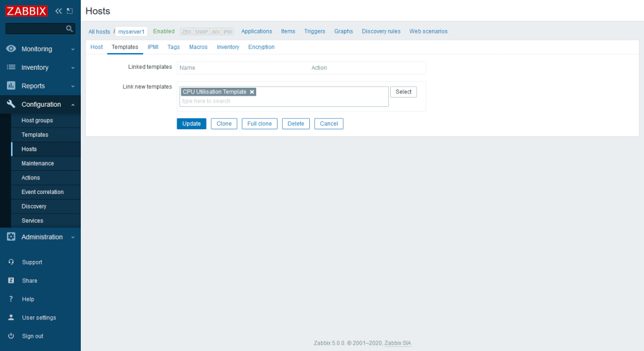Remove CPU Utilisation Template with x
The height and width of the screenshot is (351, 644).
click(252, 92)
